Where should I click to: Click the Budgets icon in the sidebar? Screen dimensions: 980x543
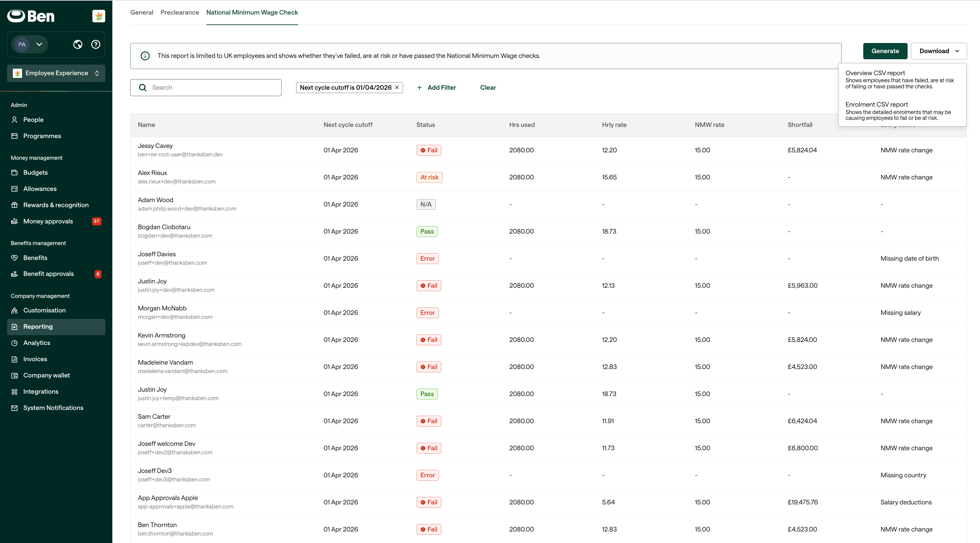coord(15,172)
